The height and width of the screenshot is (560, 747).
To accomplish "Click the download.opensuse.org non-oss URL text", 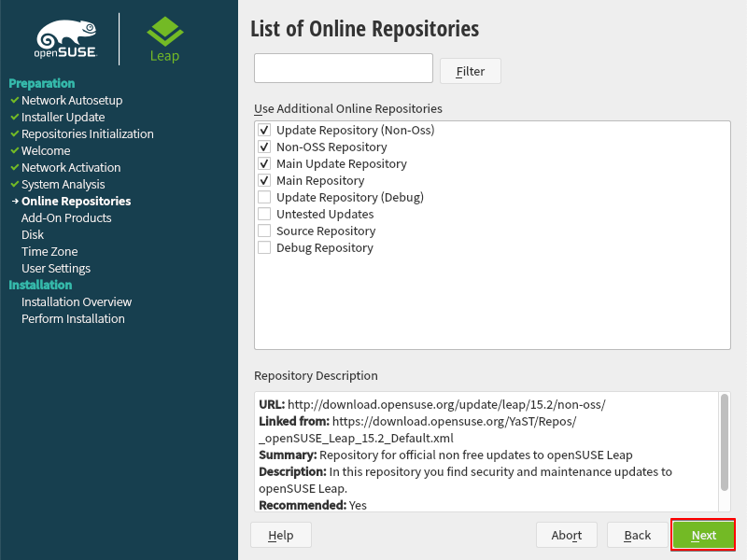I will coord(446,404).
